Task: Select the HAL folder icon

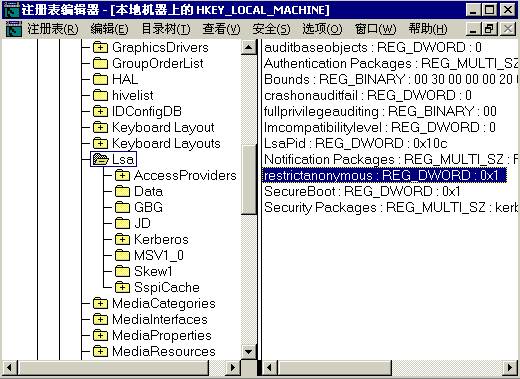Action: (100, 79)
